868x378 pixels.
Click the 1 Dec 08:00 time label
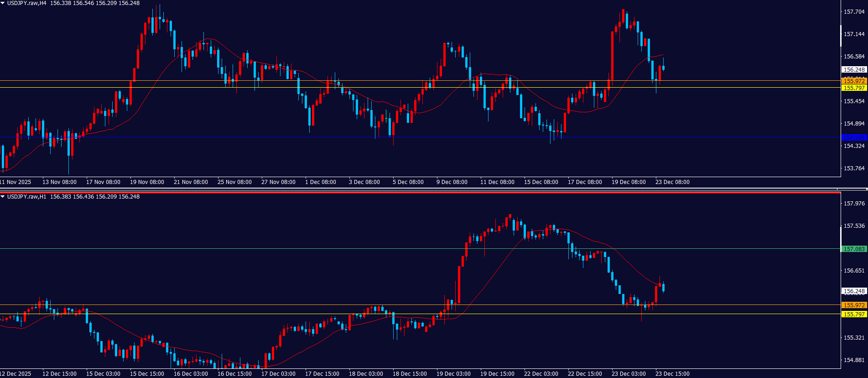[321, 182]
